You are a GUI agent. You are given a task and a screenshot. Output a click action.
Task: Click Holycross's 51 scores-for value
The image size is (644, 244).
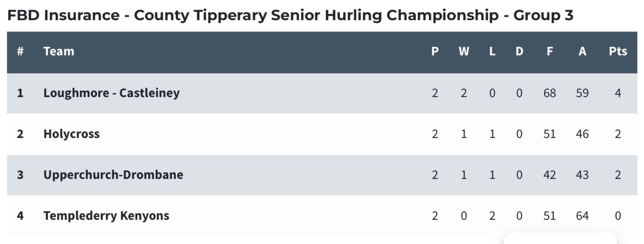coord(550,134)
